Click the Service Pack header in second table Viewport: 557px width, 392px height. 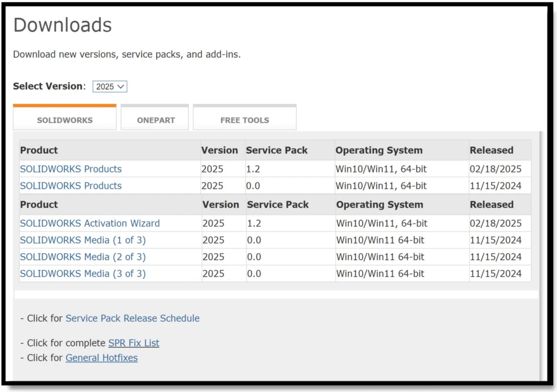pyautogui.click(x=277, y=205)
